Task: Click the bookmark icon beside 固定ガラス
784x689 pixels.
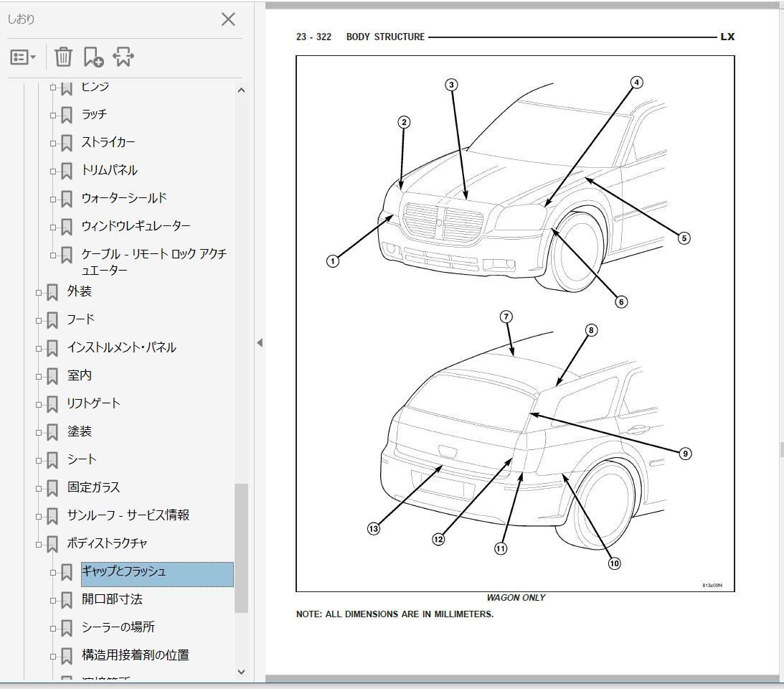Action: tap(52, 489)
